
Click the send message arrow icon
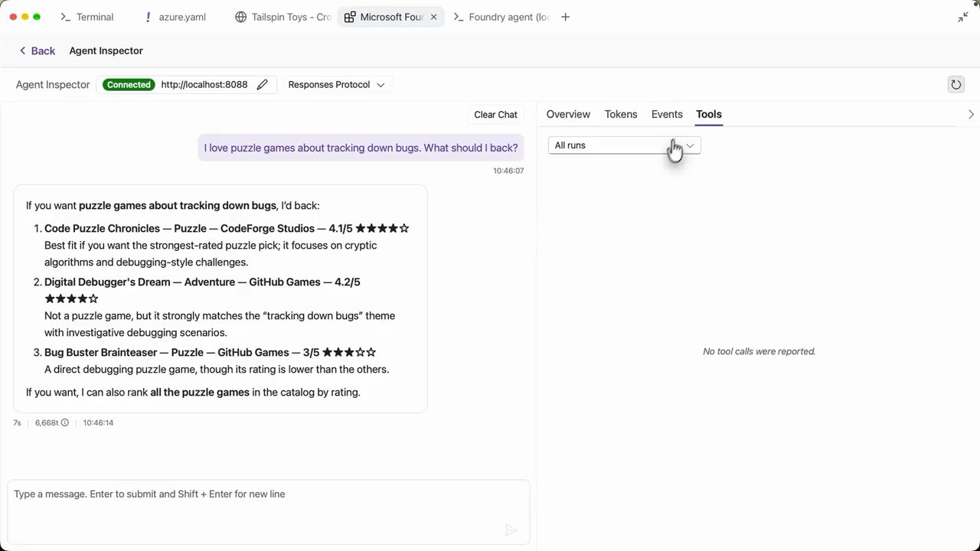511,530
